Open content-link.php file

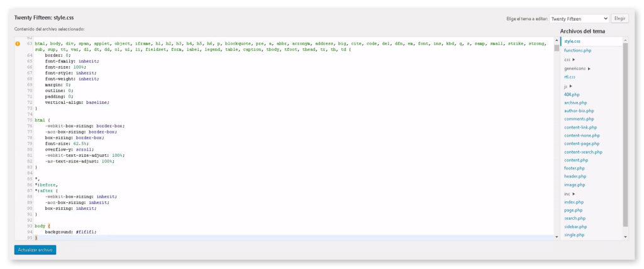pyautogui.click(x=580, y=127)
